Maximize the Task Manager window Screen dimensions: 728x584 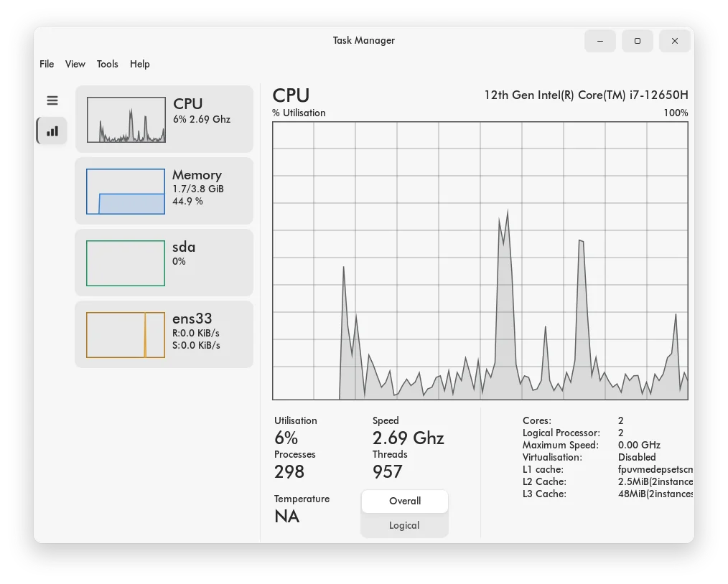pyautogui.click(x=638, y=41)
